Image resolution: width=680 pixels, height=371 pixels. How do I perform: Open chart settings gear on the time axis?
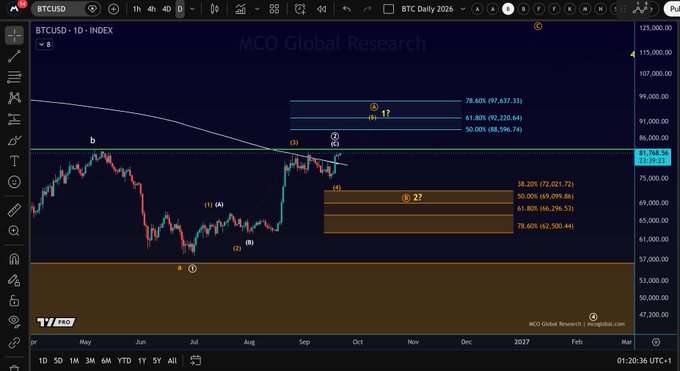click(x=656, y=342)
